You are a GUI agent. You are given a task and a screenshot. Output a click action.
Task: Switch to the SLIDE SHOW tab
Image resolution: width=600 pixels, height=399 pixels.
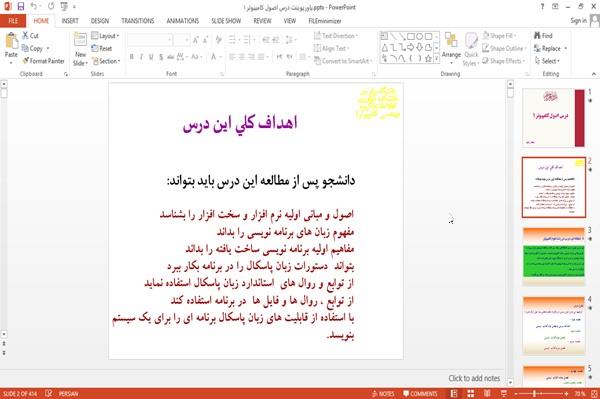point(226,21)
